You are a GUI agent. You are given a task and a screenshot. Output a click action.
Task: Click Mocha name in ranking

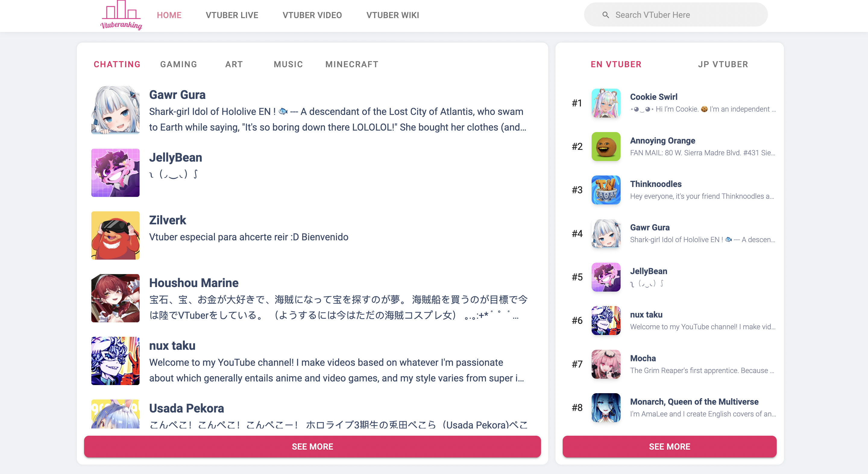[x=643, y=358]
